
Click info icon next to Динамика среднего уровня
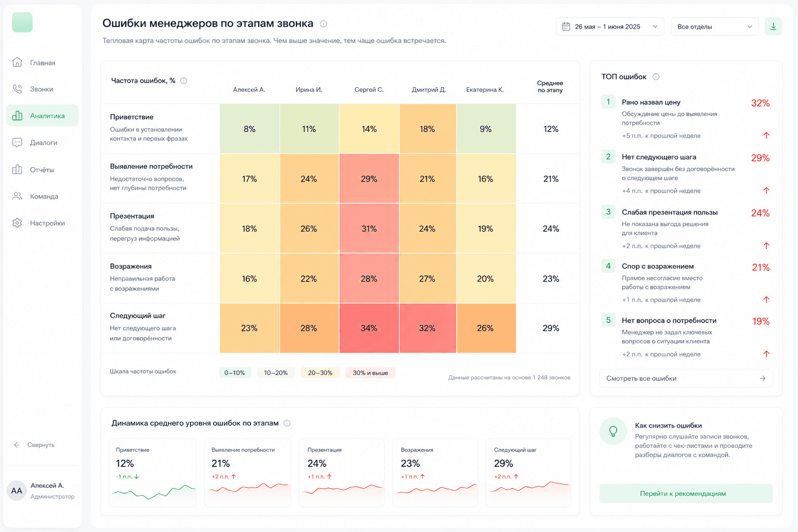point(287,423)
